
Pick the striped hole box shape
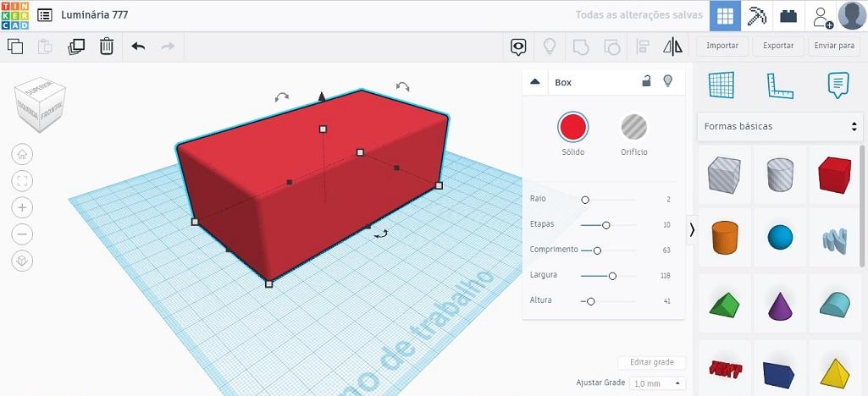click(x=723, y=174)
